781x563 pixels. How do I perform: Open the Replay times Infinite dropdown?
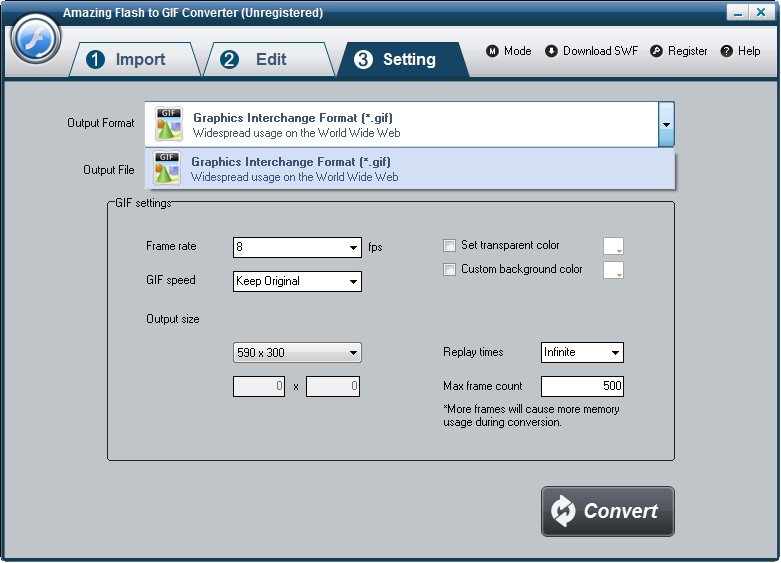pyautogui.click(x=582, y=353)
